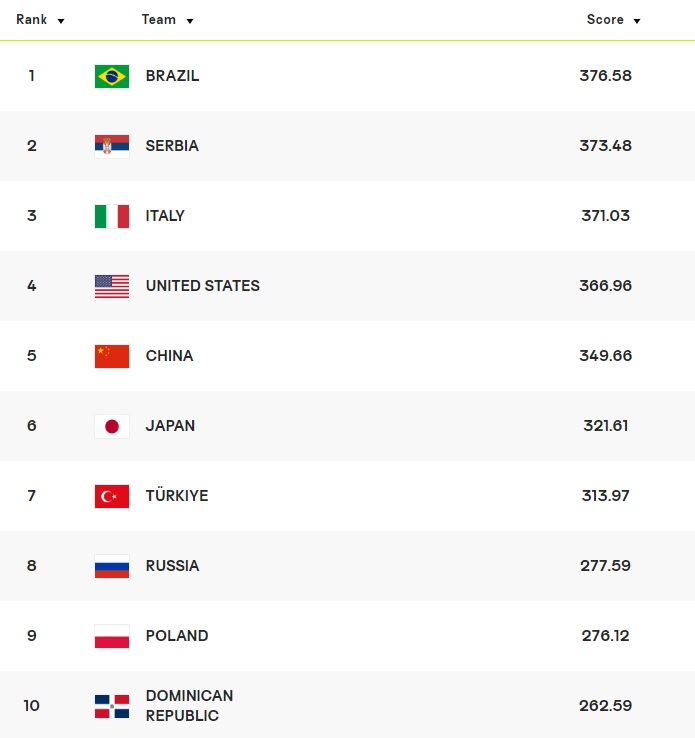
Task: Click the Brazil flag icon
Action: click(112, 76)
